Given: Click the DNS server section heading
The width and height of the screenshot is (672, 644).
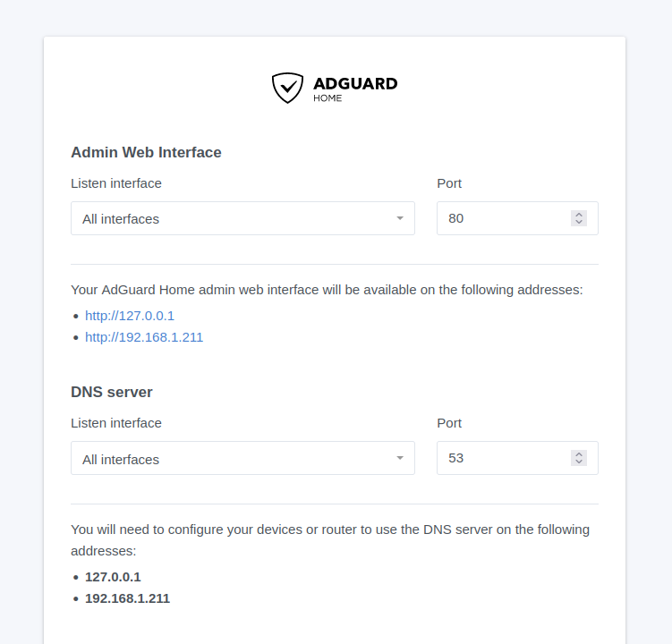Looking at the screenshot, I should click(x=112, y=392).
